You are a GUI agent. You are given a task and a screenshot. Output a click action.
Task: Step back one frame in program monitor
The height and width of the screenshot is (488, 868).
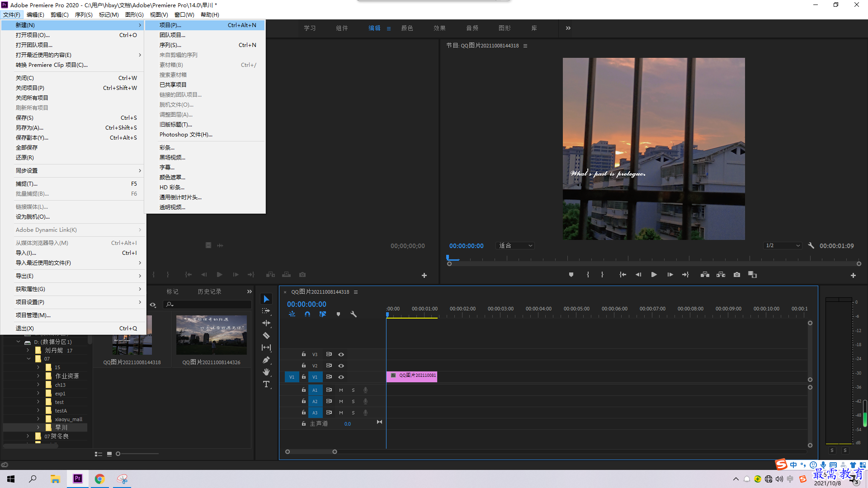638,275
